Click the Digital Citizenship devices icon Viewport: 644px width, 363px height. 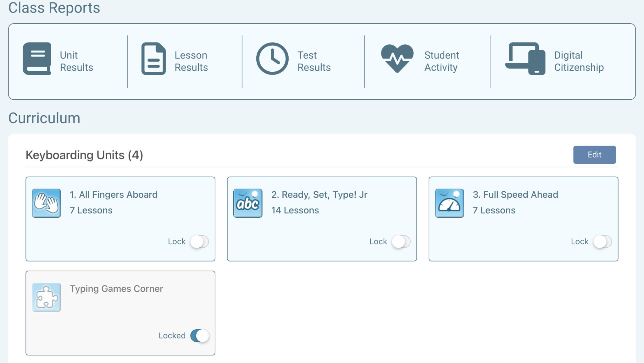coord(525,58)
